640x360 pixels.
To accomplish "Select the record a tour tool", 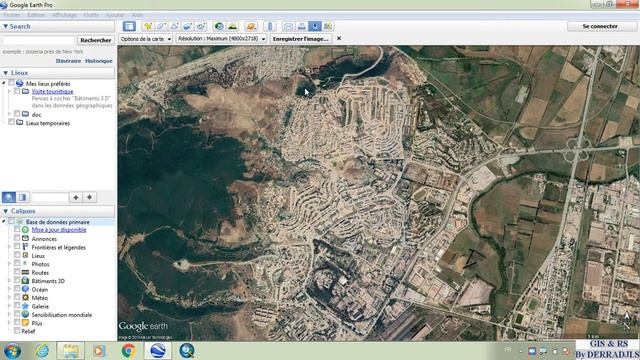I will coord(201,26).
